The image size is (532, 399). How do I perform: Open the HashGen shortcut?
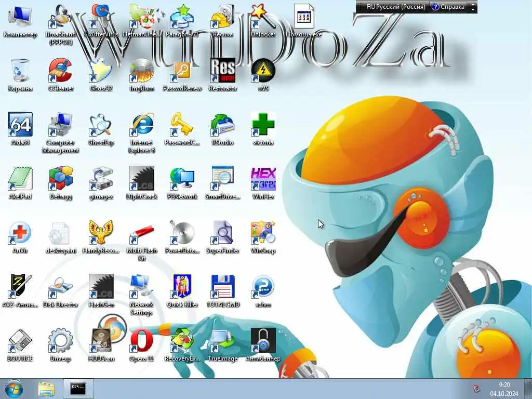tap(101, 291)
